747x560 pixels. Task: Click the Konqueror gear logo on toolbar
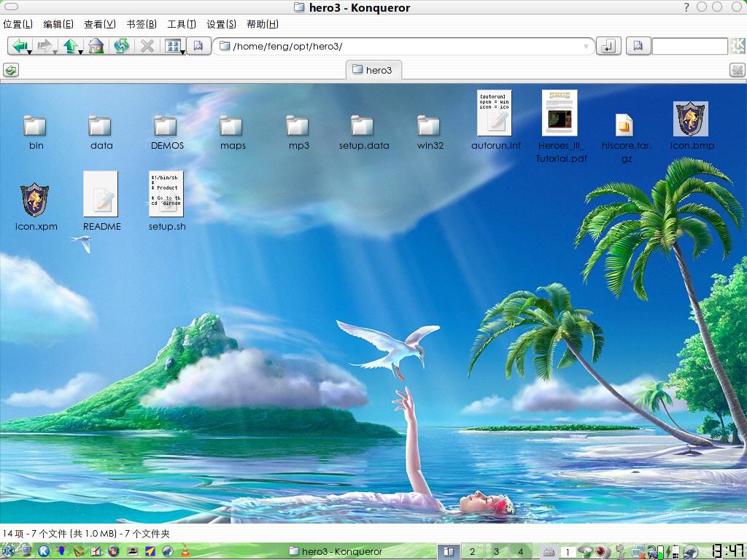(737, 46)
